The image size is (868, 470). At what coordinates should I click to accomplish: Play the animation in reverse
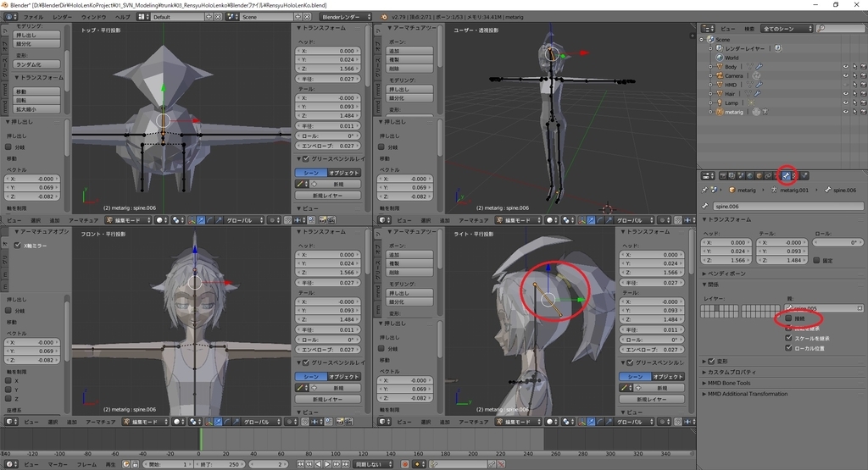[x=319, y=464]
